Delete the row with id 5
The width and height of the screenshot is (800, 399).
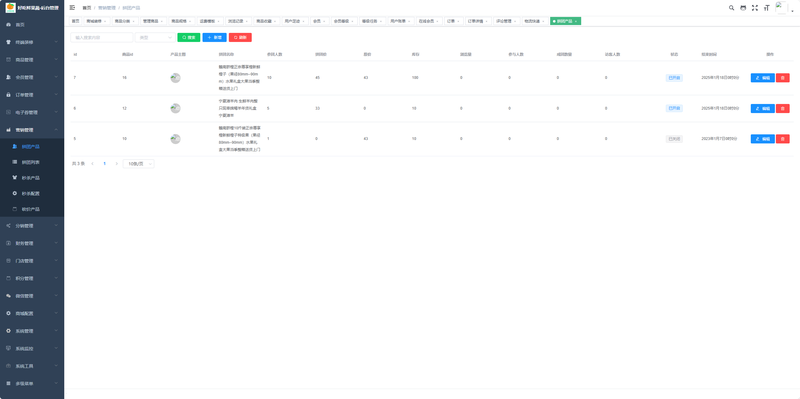point(783,139)
